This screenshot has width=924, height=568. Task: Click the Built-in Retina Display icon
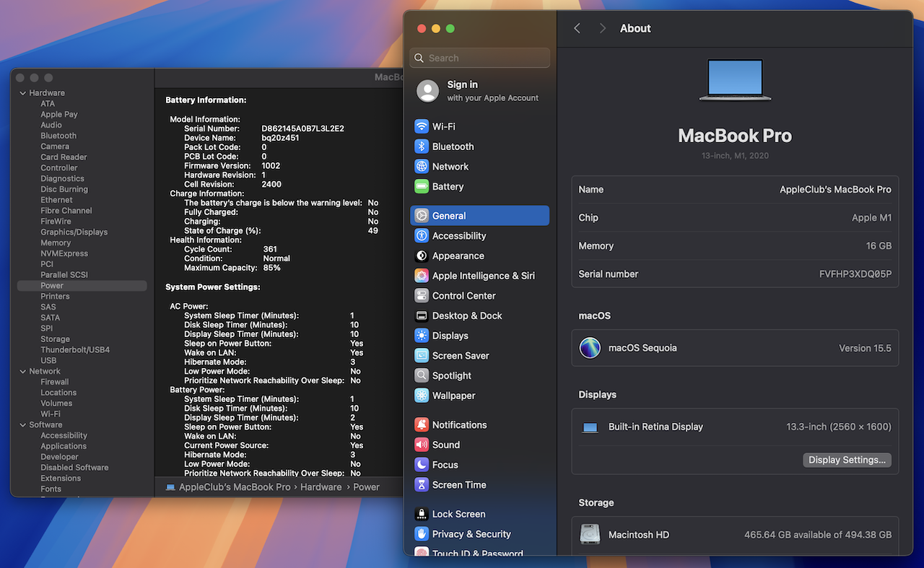tap(590, 427)
